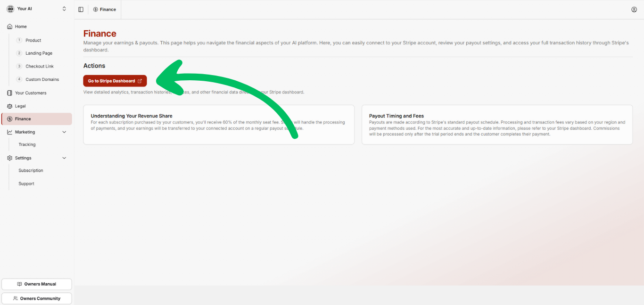The image size is (644, 305).
Task: Open Custom Domains in the sidebar
Action: 42,79
